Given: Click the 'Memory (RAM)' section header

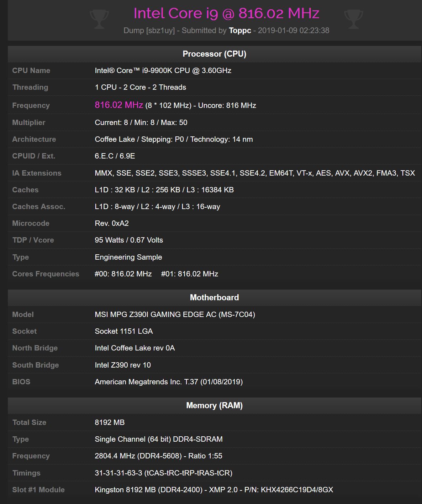Looking at the screenshot, I should pos(215,405).
